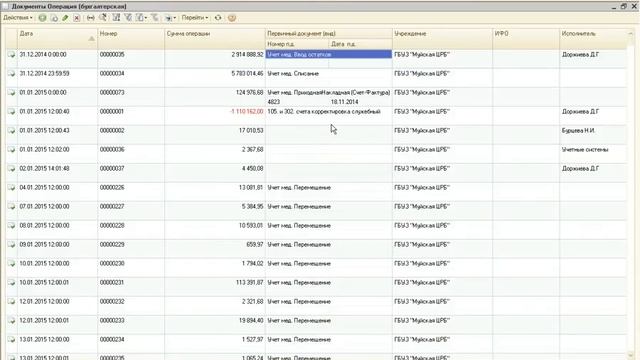Click document icon of row 00000036
Screen dimensions: 640x360
pyautogui.click(x=11, y=149)
